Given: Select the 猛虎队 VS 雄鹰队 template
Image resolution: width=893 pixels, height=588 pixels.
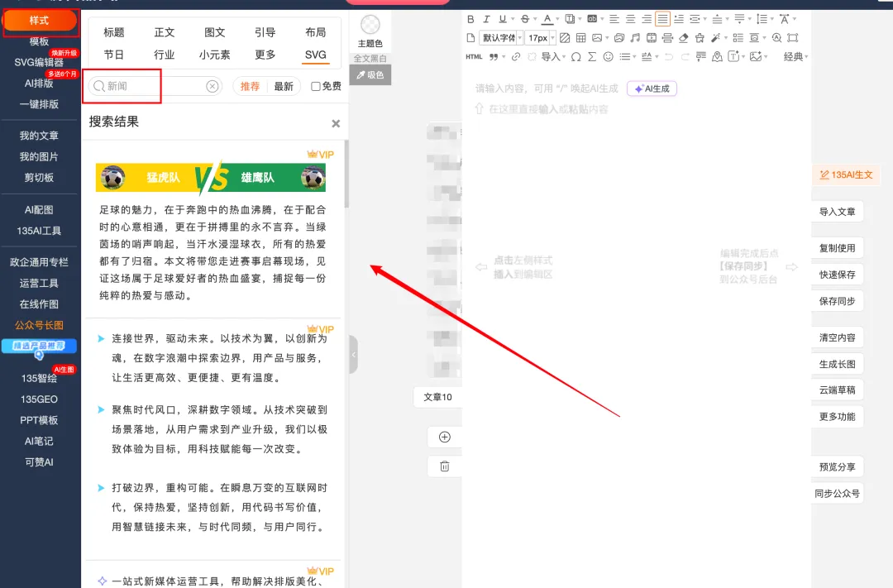Looking at the screenshot, I should (211, 178).
